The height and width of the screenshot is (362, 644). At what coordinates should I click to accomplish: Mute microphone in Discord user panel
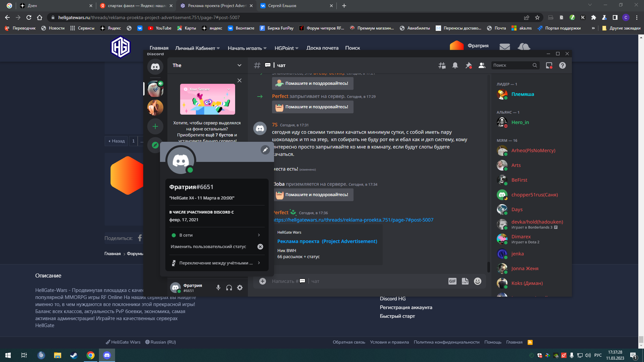pyautogui.click(x=218, y=288)
